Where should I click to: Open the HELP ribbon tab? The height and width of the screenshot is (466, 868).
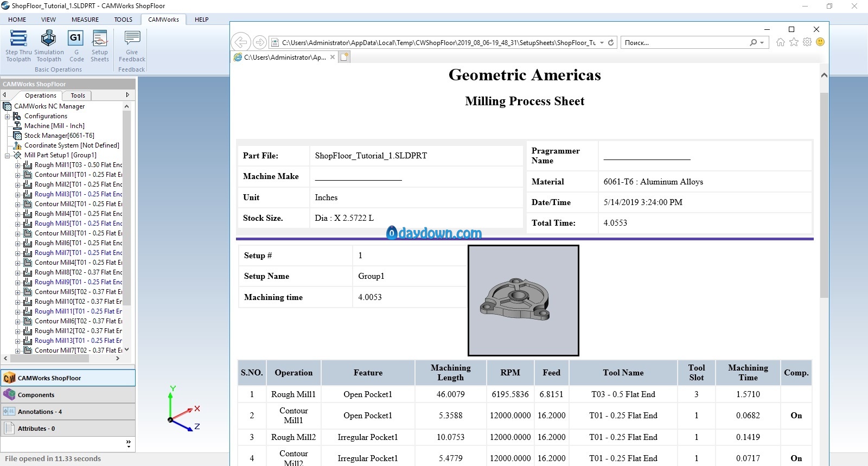click(202, 20)
